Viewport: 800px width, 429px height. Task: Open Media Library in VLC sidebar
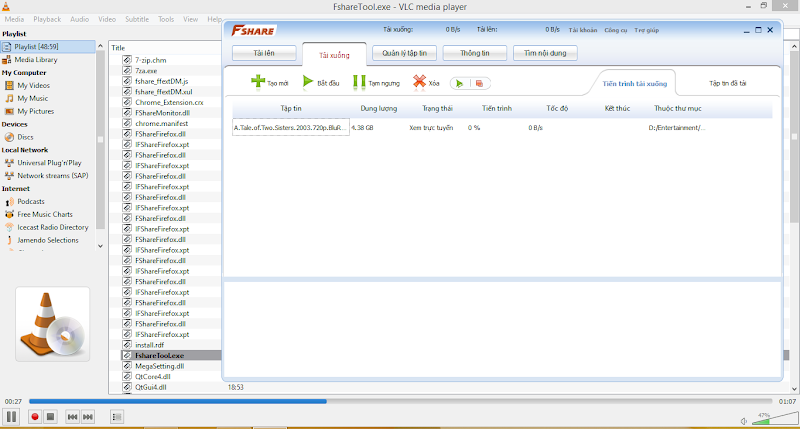36,60
